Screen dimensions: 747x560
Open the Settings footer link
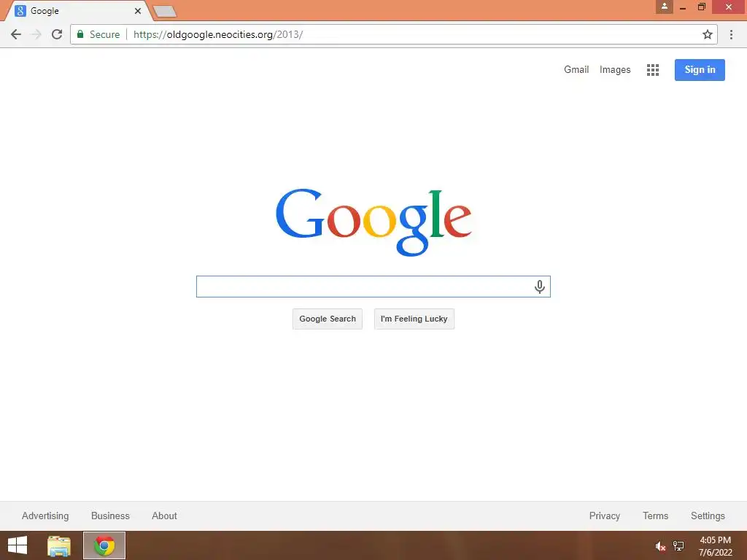pyautogui.click(x=708, y=516)
